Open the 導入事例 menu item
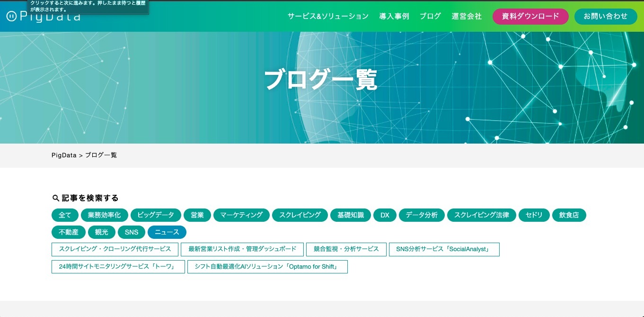Viewport: 644px width, 317px height. coord(394,16)
